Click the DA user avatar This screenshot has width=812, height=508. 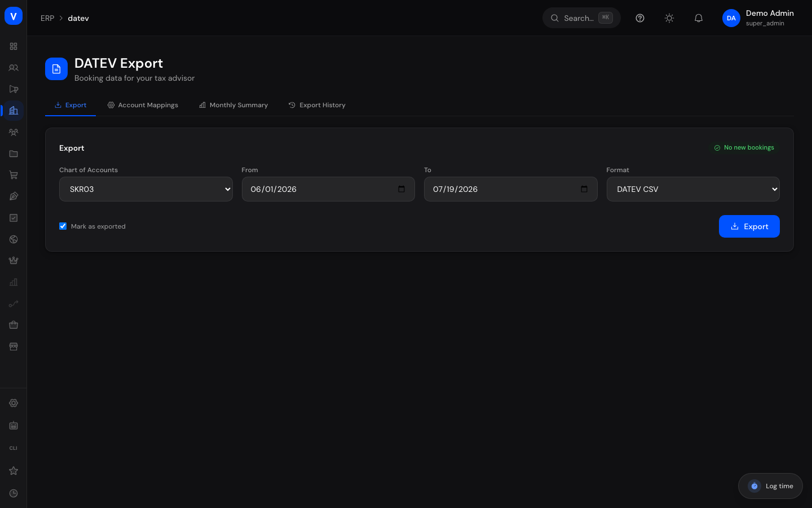point(731,18)
